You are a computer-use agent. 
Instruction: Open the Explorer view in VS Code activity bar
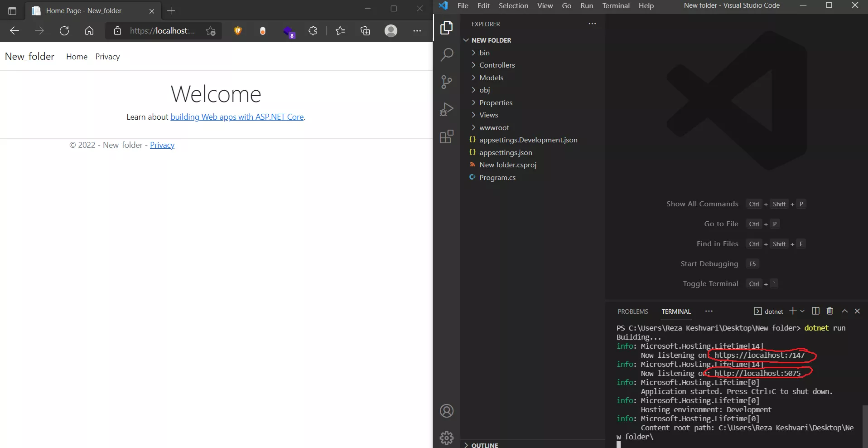click(447, 28)
